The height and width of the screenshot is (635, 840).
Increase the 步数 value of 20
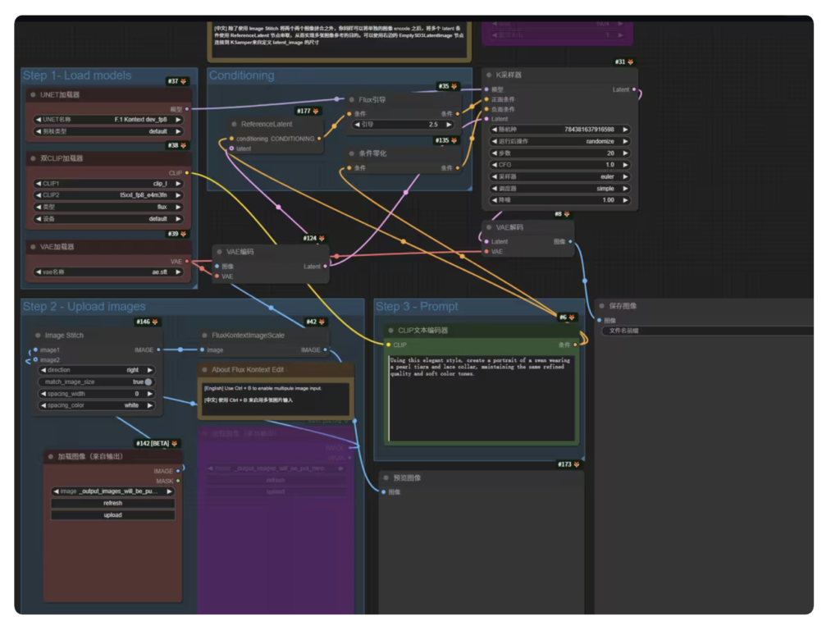625,153
